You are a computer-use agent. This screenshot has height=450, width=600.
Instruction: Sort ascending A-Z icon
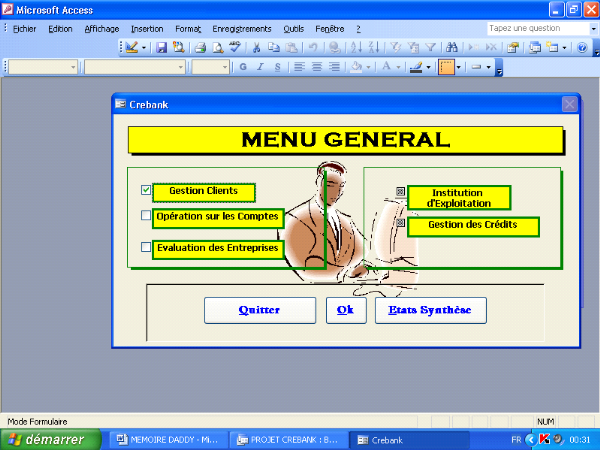(356, 47)
